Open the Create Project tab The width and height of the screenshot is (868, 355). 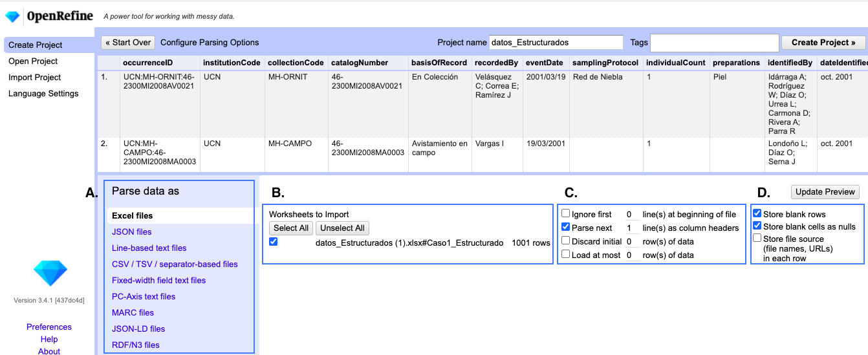49,45
